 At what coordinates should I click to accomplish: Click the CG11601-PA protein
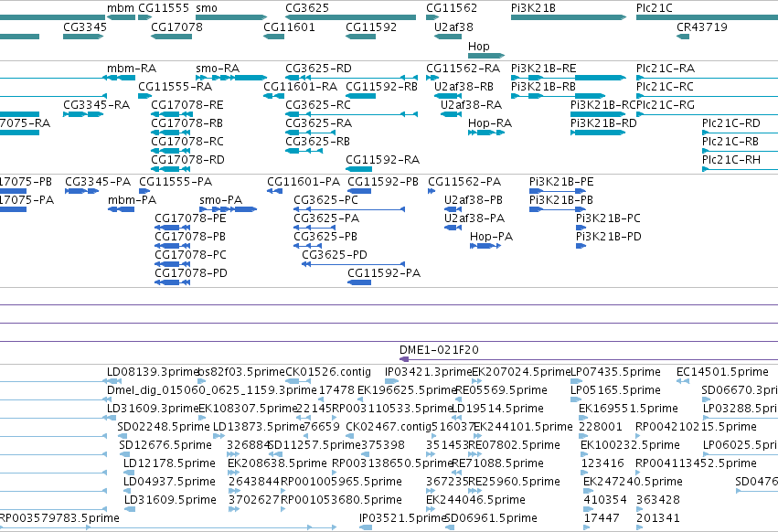coord(275,191)
